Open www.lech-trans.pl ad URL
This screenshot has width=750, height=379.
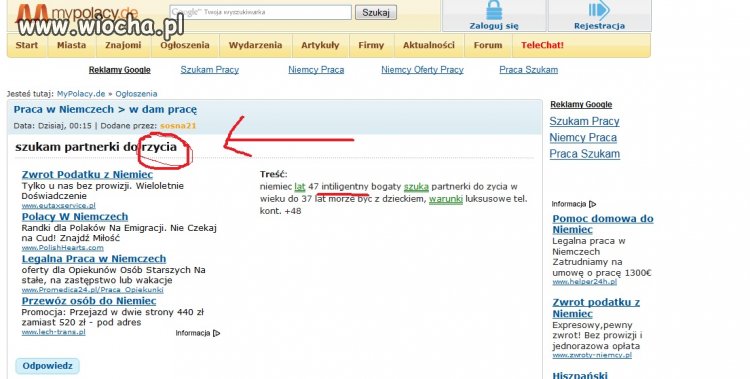tap(54, 332)
